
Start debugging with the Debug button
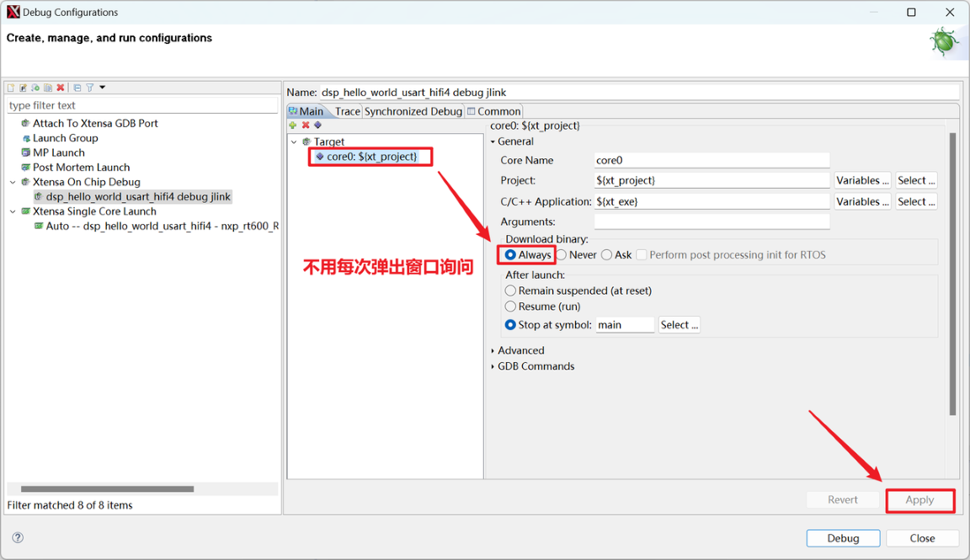(x=843, y=537)
